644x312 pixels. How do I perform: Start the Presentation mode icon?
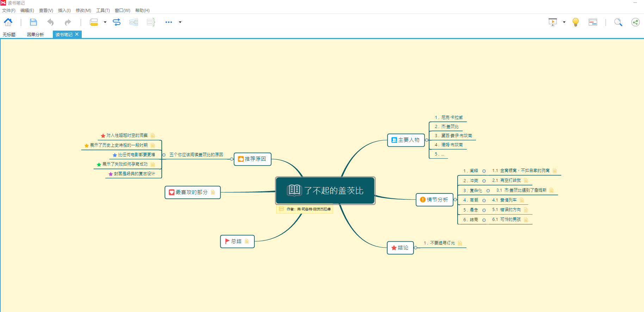pyautogui.click(x=553, y=22)
